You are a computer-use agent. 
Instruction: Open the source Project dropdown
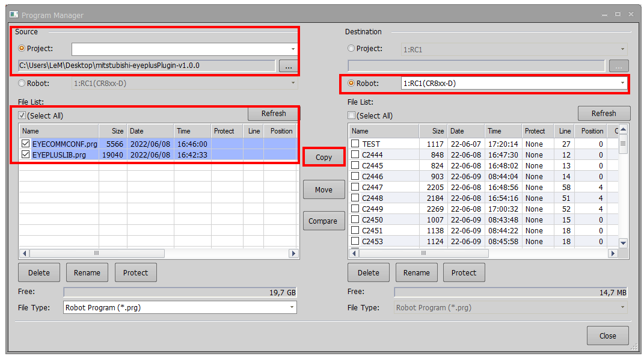292,48
